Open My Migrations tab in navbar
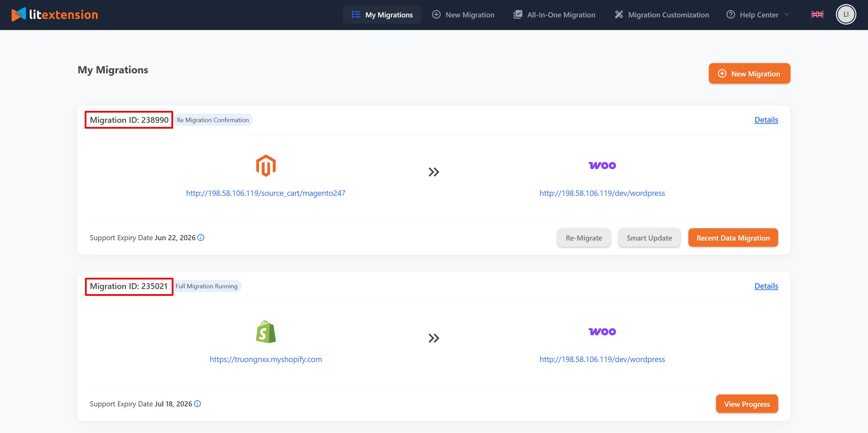 click(382, 15)
